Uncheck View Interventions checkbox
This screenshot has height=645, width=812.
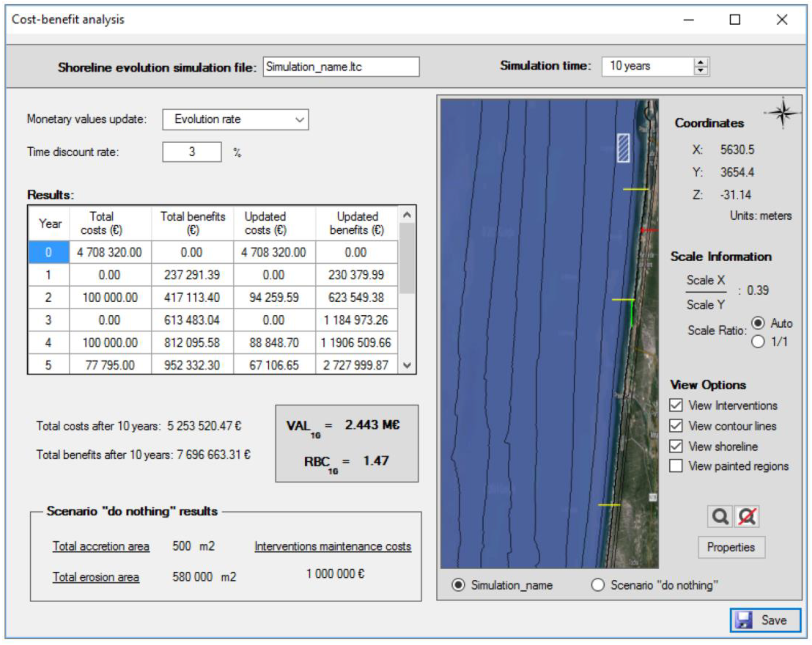[676, 405]
